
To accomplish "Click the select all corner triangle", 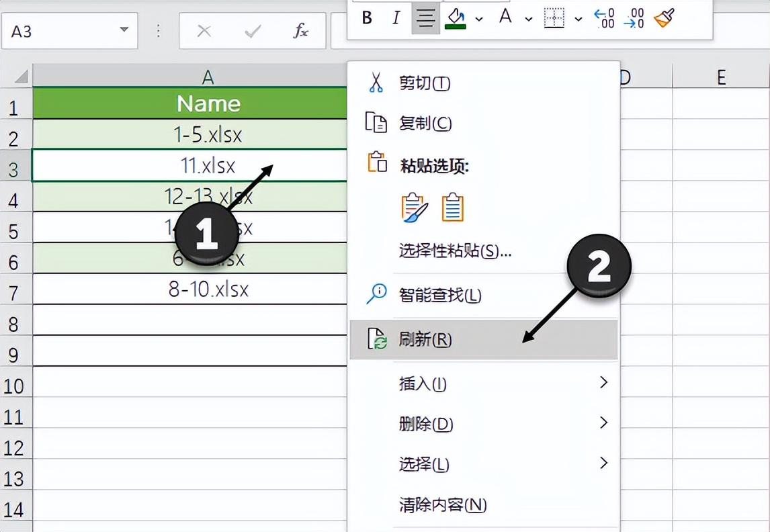I will tap(21, 77).
